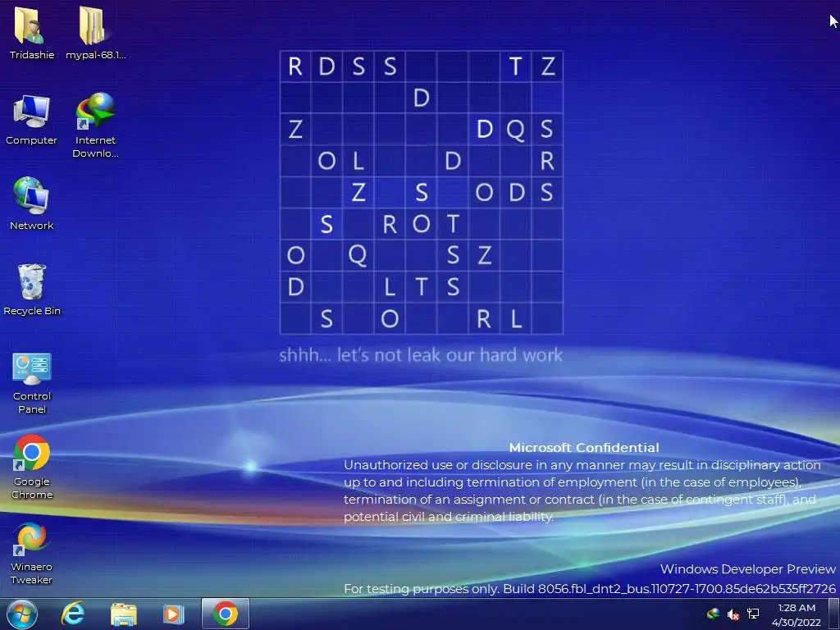Open the network status tray icon
Viewport: 840px width, 630px height.
[x=753, y=614]
